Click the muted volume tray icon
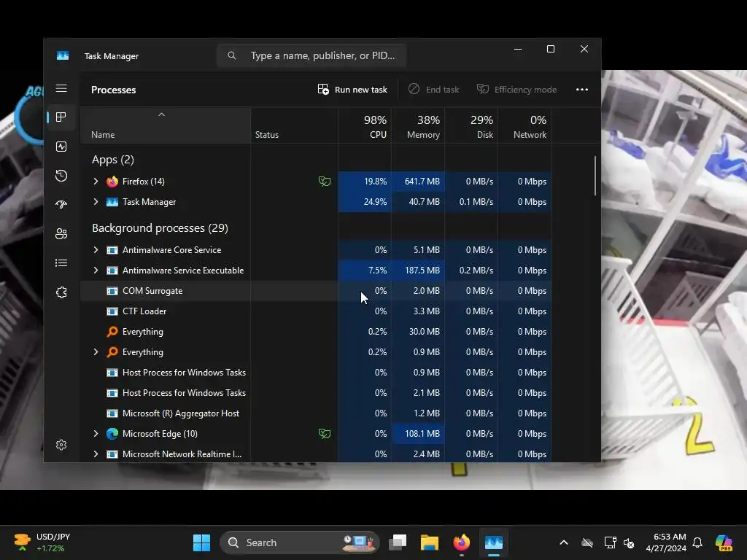Screen dimensions: 747x560 click(629, 542)
